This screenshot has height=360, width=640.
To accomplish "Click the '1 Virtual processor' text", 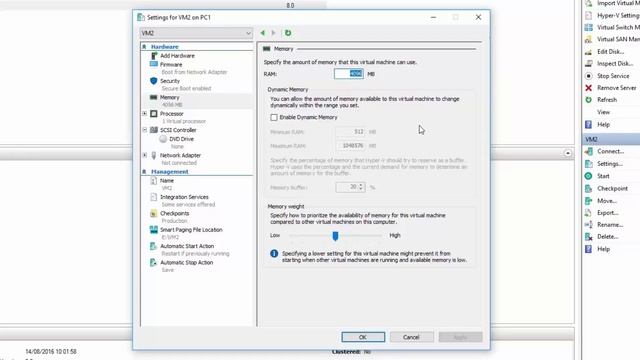I will (x=184, y=121).
